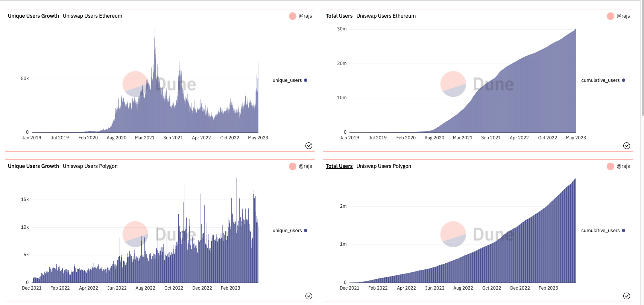Open Unique Users Growth title of Ethereum chart

pos(33,16)
